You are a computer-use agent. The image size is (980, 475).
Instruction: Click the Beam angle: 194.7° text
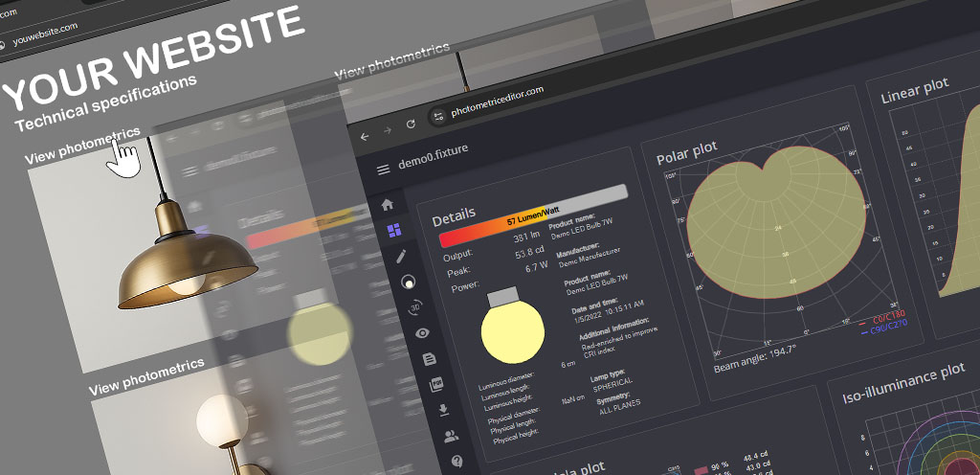(x=754, y=359)
